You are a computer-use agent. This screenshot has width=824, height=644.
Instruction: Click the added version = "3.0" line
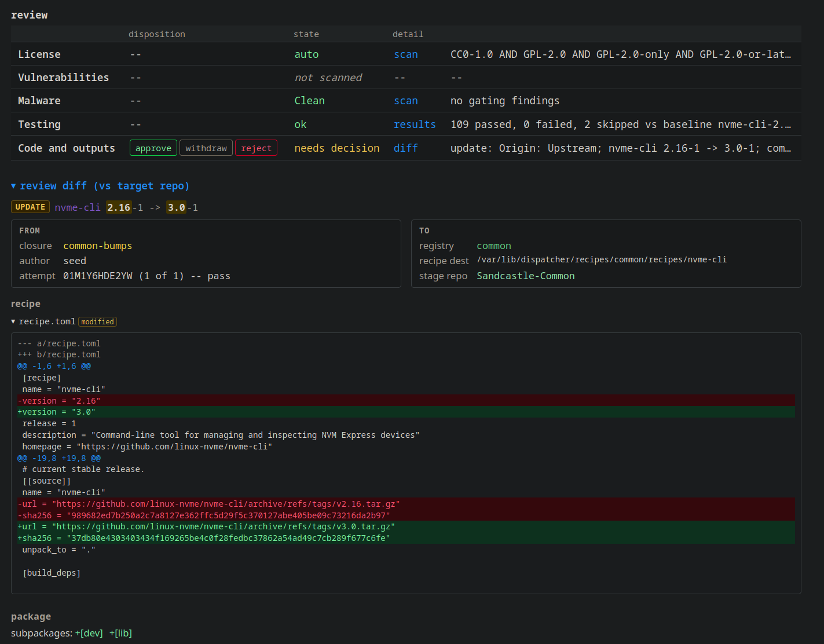tap(406, 412)
